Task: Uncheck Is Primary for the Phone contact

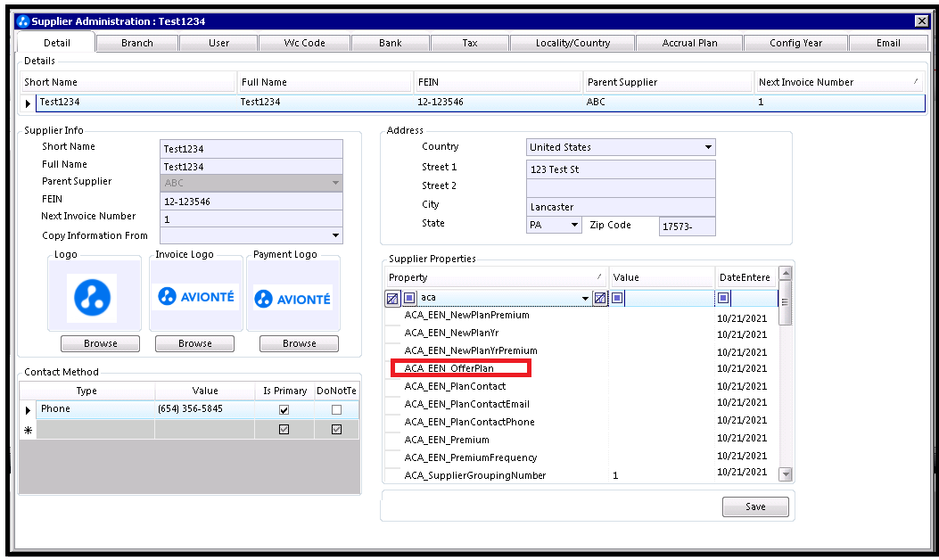Action: coord(284,410)
